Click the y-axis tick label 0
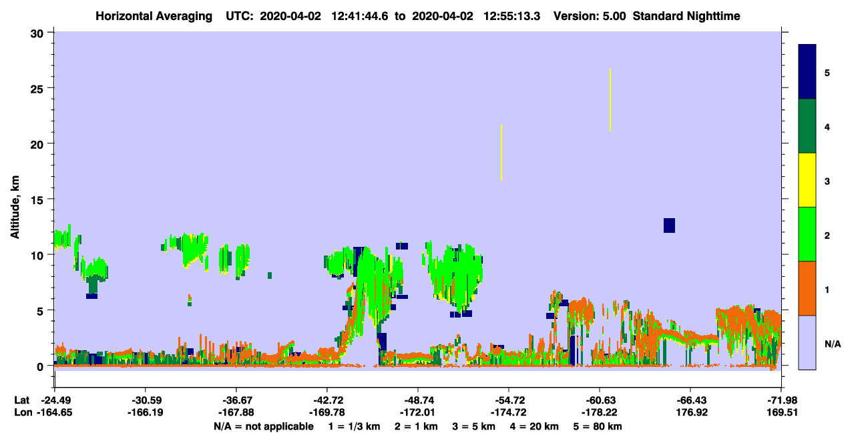The height and width of the screenshot is (445, 868). 41,366
